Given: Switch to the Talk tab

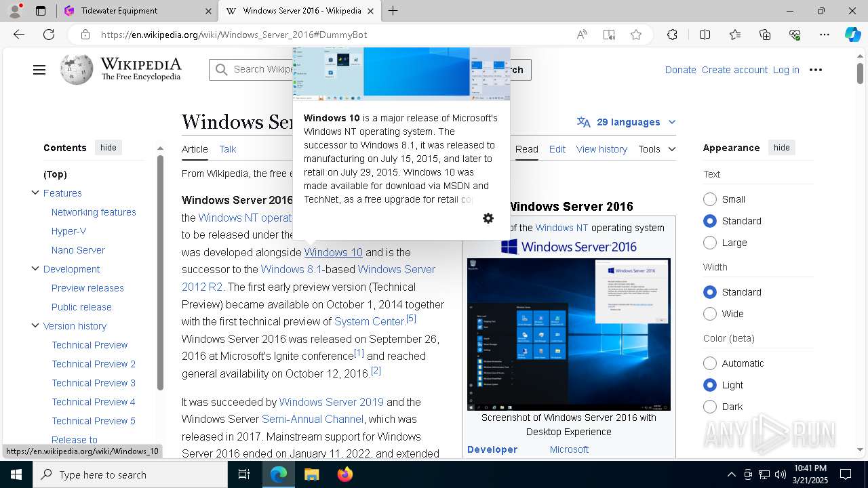Looking at the screenshot, I should pyautogui.click(x=228, y=149).
